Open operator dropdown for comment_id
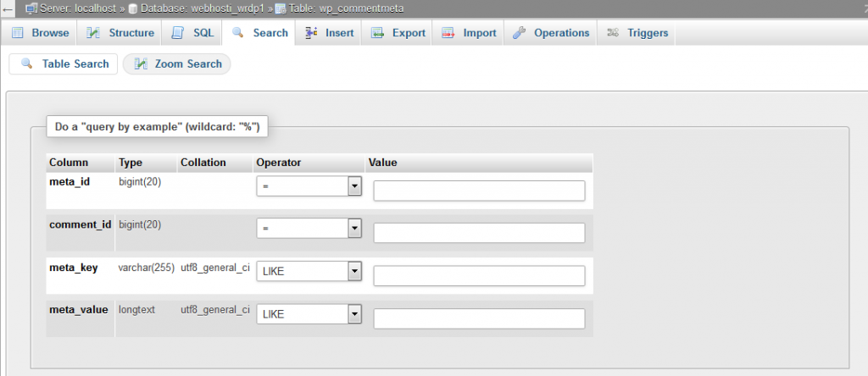868x376 pixels. [354, 229]
